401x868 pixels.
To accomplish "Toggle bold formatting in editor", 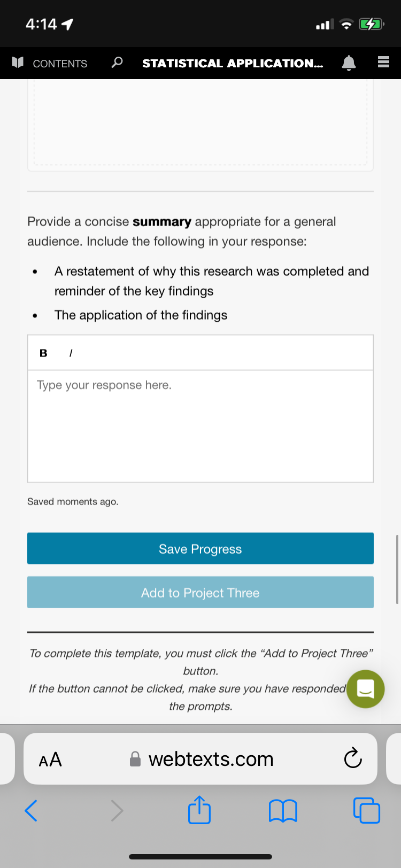I will pos(43,353).
